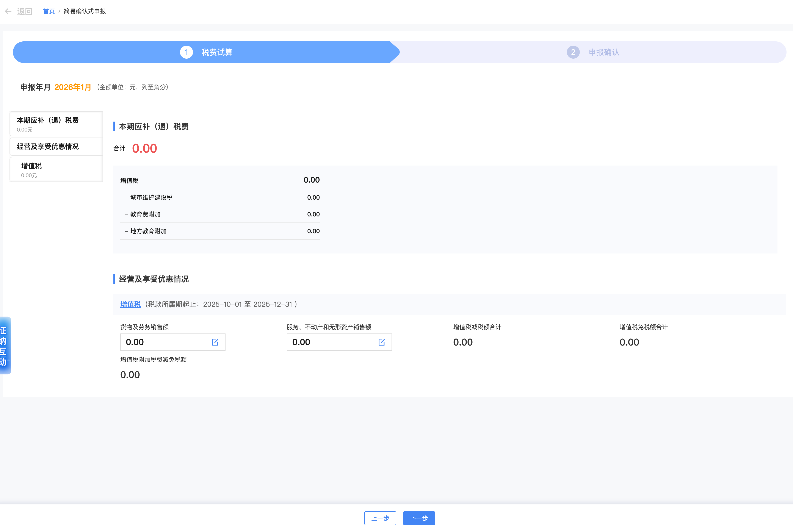Image resolution: width=793 pixels, height=532 pixels.
Task: Open the 增值税 detail link
Action: pos(130,304)
